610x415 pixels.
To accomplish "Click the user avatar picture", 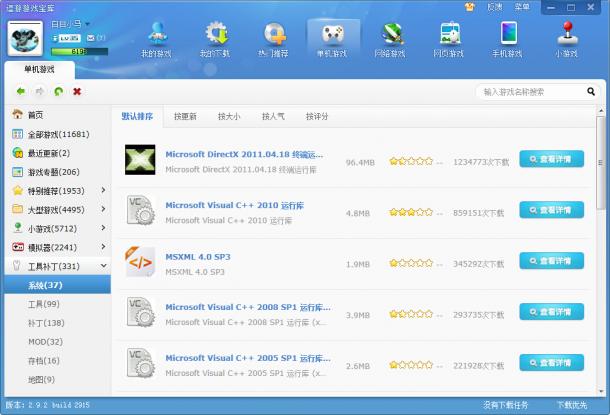I will [25, 39].
